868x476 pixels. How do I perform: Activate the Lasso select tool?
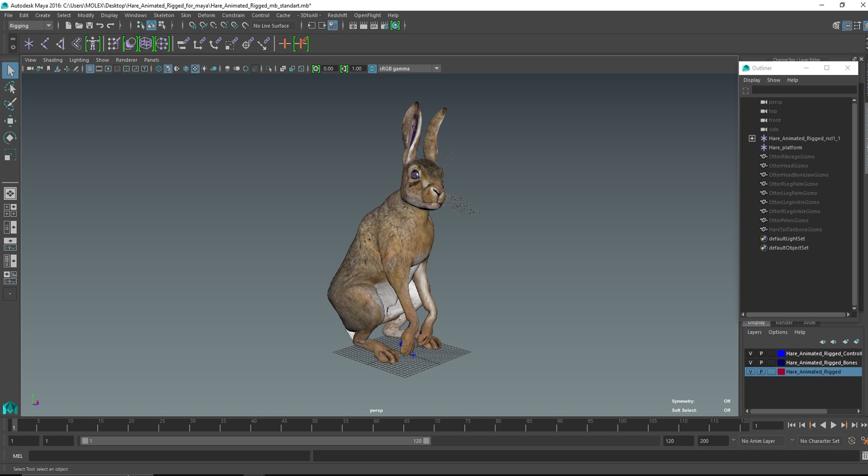click(10, 87)
